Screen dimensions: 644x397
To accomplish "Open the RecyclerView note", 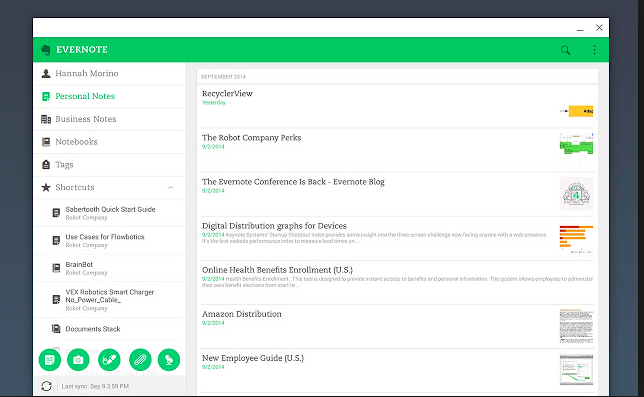I will point(397,106).
